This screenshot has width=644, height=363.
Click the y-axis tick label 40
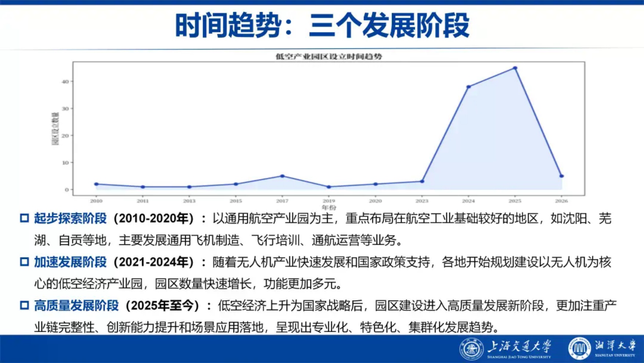(65, 82)
